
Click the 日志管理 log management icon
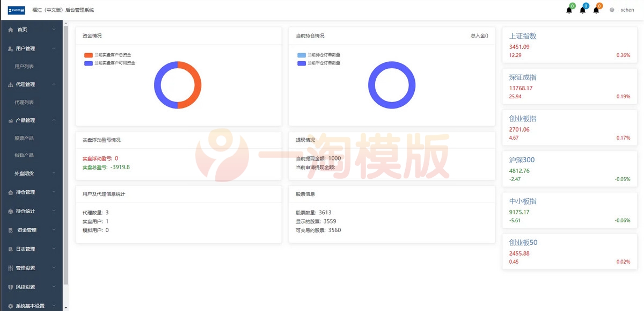[x=9, y=249]
